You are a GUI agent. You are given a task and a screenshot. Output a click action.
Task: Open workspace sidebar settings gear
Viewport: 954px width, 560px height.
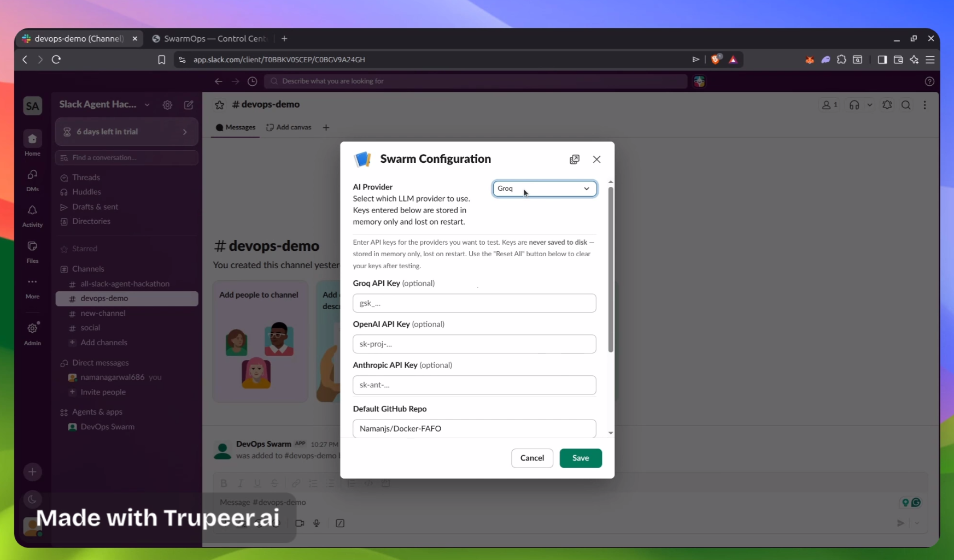click(168, 105)
